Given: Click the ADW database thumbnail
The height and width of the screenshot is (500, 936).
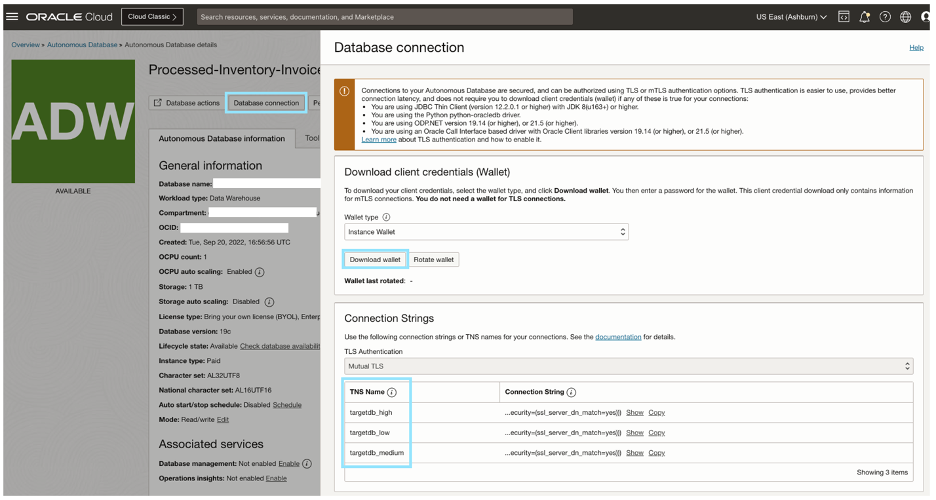Looking at the screenshot, I should click(73, 121).
